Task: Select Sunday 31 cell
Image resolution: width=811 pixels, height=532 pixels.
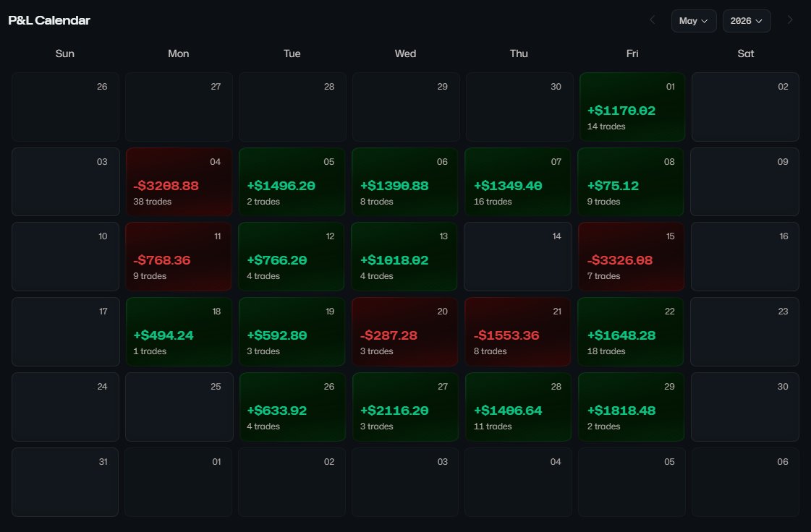Action: tap(65, 482)
